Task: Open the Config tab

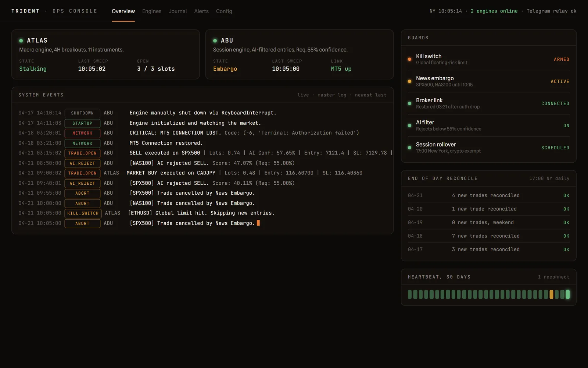Action: [224, 11]
